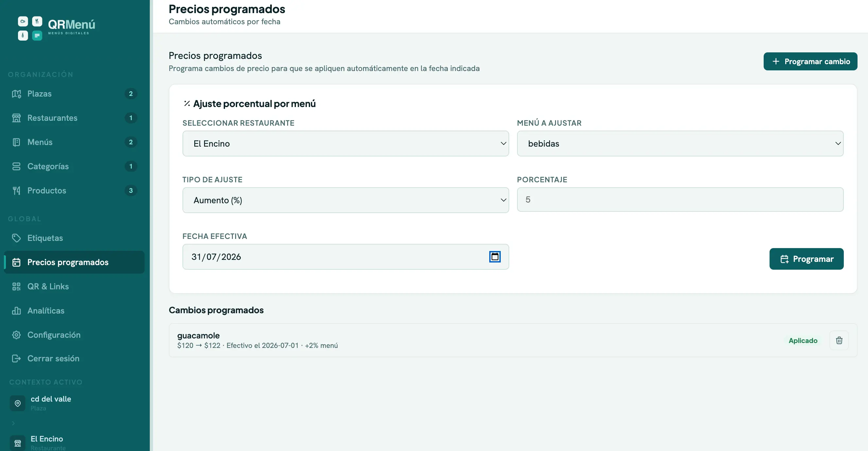Click the Menús book icon
The height and width of the screenshot is (451, 868).
point(16,142)
